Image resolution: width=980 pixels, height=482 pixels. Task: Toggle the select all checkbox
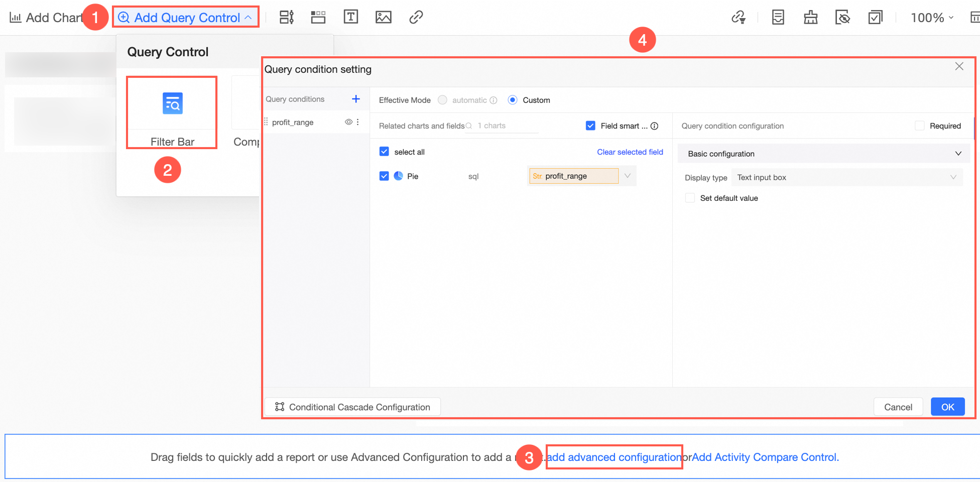[385, 152]
